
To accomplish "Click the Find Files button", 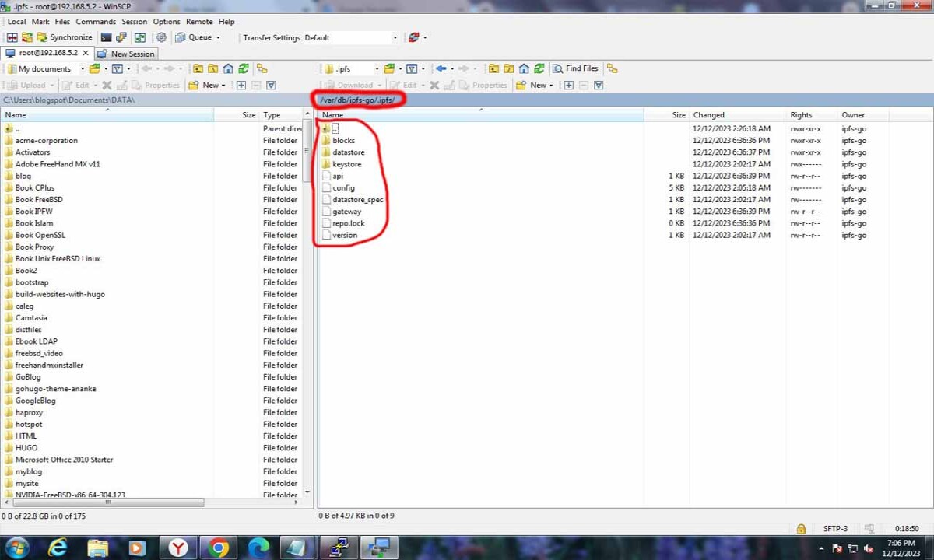I will click(575, 68).
